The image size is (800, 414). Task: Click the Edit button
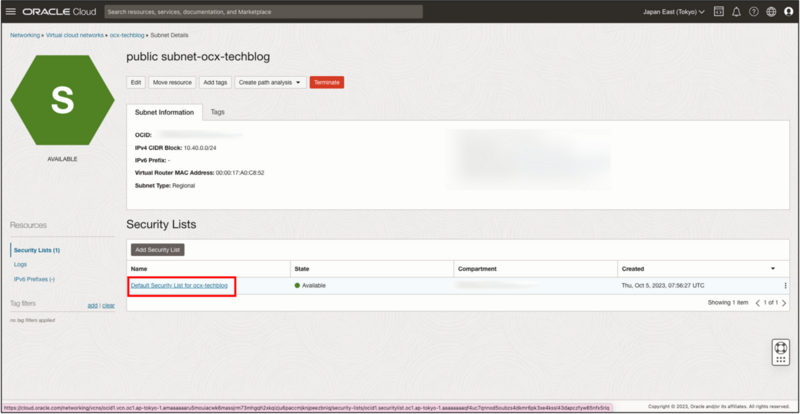click(136, 82)
